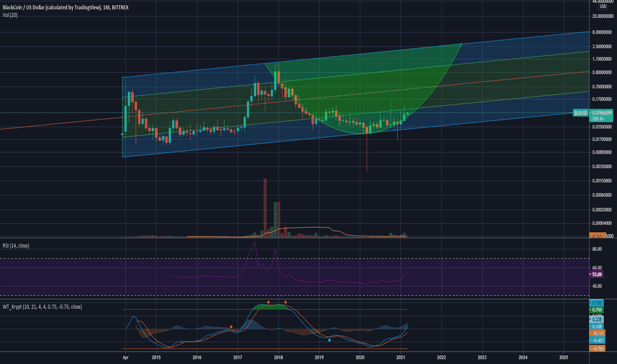Click the 3.50000000 price axis label
Image resolution: width=617 pixels, height=364 pixels.
[x=602, y=47]
